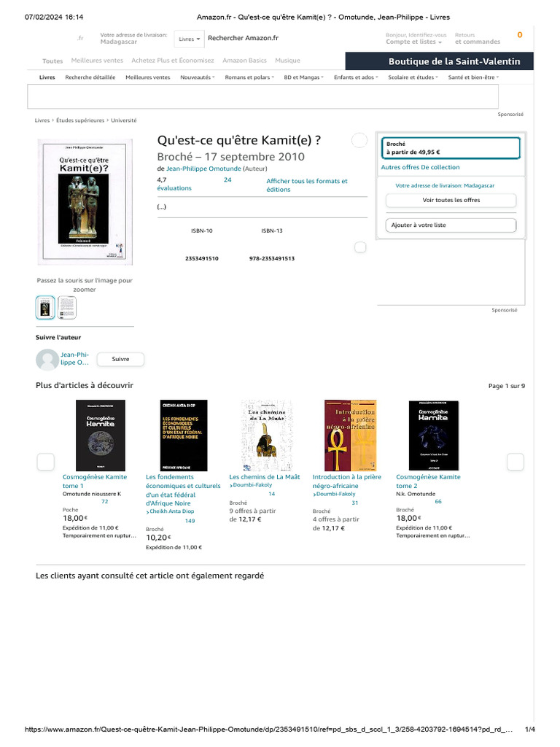
Task: Open the Meilleures ventes navigation tab
Action: (97, 61)
